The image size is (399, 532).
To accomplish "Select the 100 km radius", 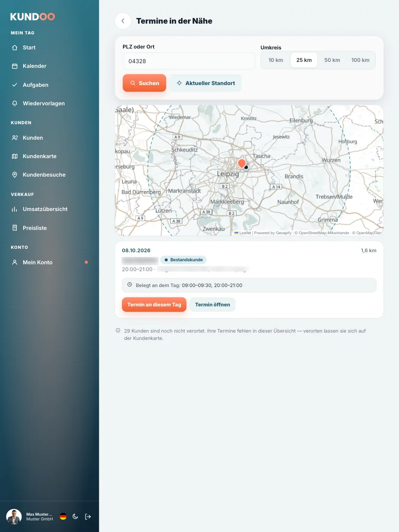I will (x=360, y=60).
